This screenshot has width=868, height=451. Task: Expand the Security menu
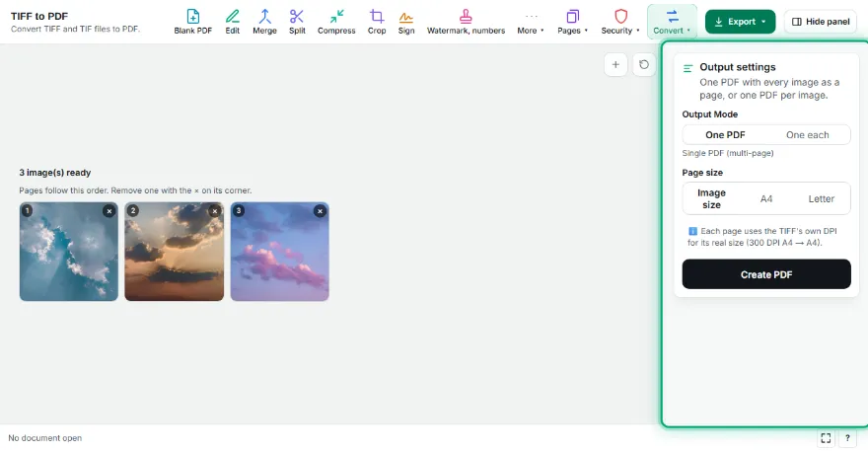(x=620, y=22)
